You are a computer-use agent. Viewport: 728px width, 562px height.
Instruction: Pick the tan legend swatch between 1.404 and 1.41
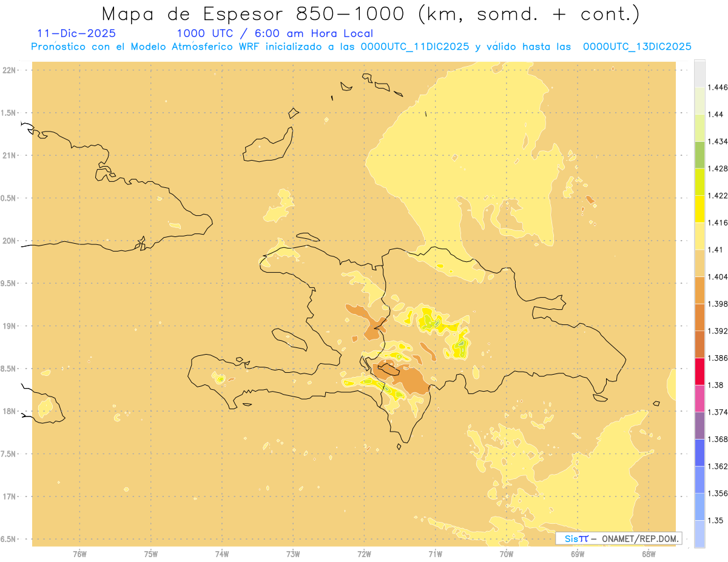699,263
